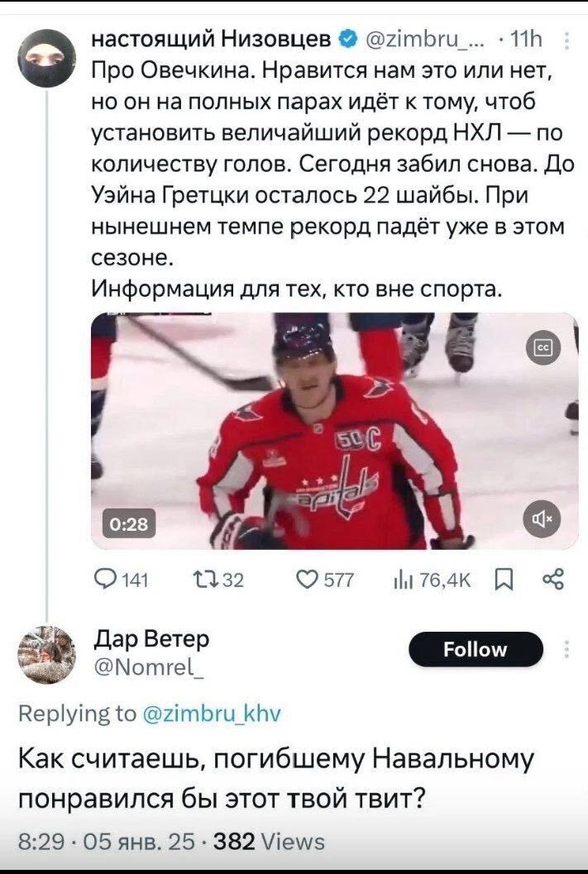Follow Дар Ветер

(x=476, y=649)
